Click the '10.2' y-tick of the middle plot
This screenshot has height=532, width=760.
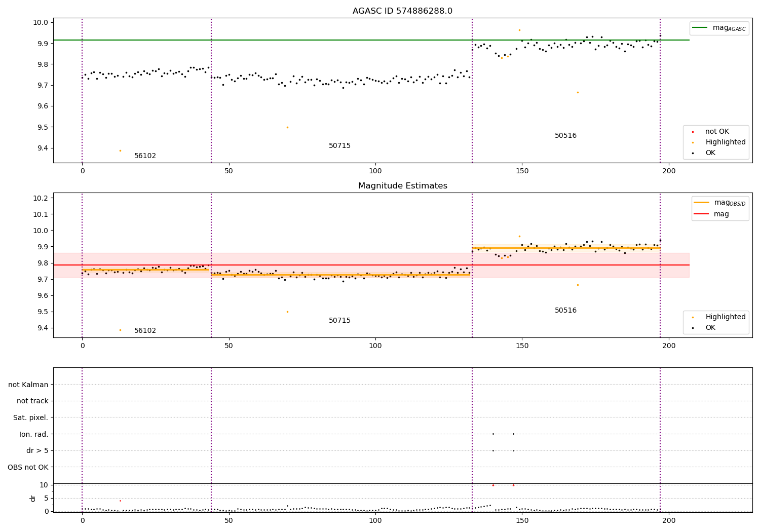click(x=41, y=198)
